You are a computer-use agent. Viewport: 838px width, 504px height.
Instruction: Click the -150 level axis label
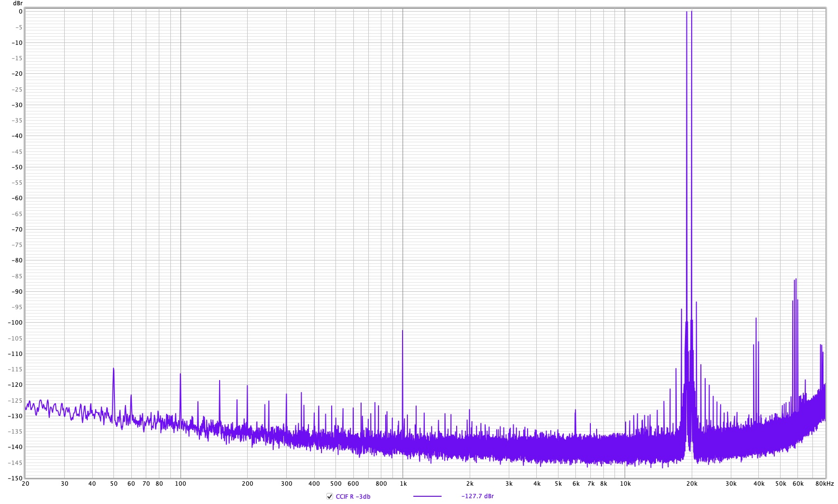click(x=15, y=478)
